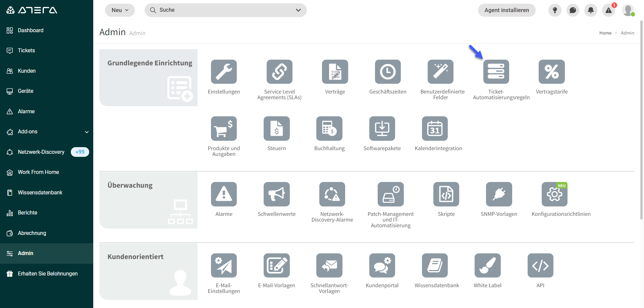Open the Softwarepakete download icon
This screenshot has height=308, width=644.
[382, 128]
